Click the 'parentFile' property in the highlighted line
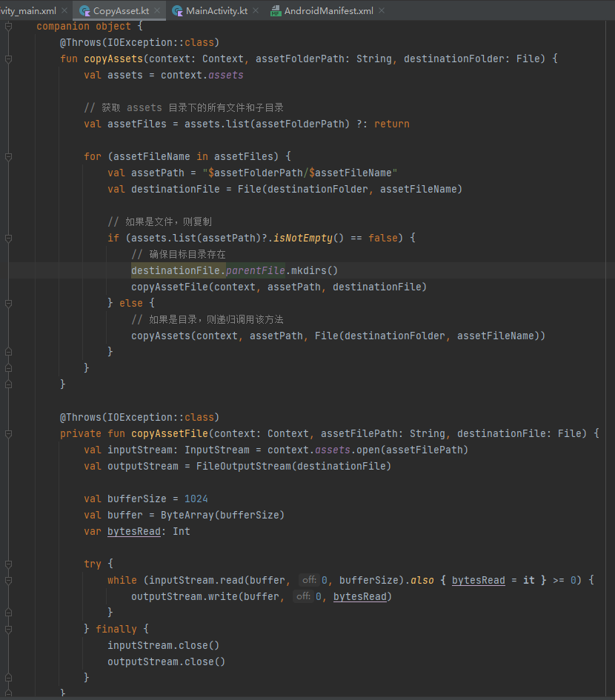 (256, 270)
